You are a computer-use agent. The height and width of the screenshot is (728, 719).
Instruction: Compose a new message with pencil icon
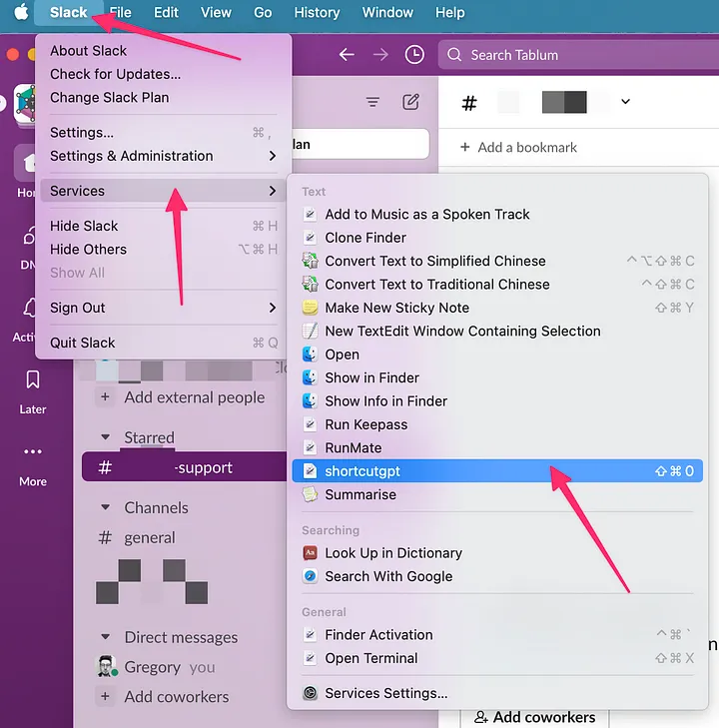(410, 102)
